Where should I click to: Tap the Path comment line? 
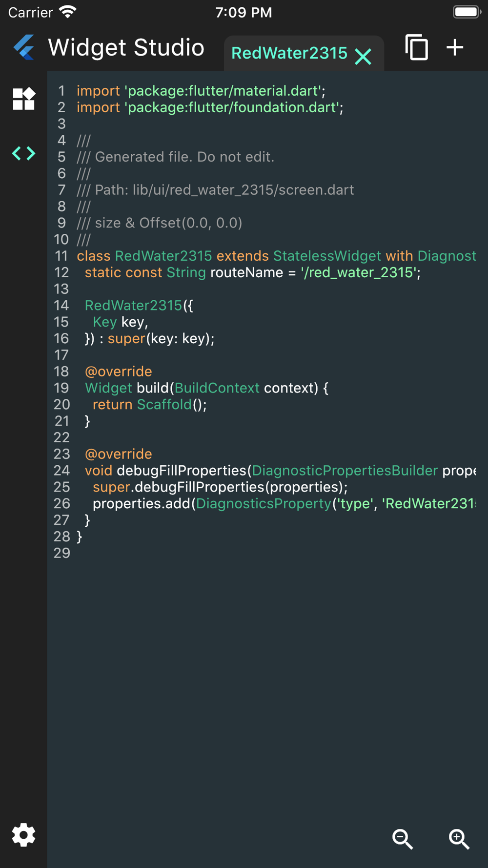[x=215, y=190]
